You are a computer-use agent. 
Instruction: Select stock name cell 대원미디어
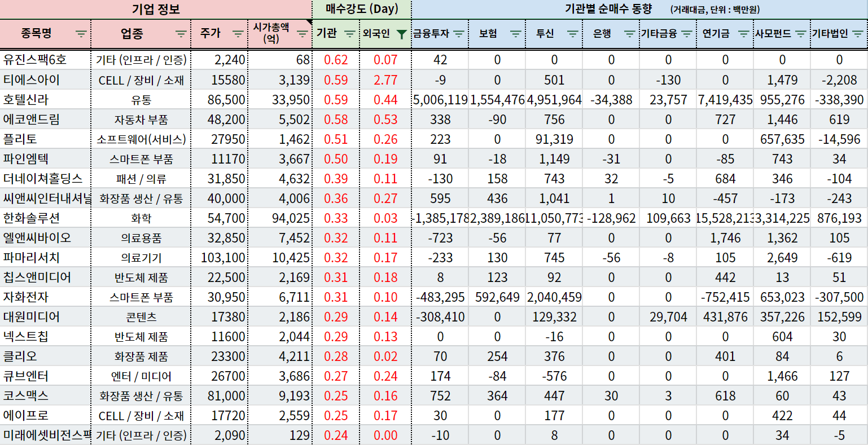coord(45,316)
